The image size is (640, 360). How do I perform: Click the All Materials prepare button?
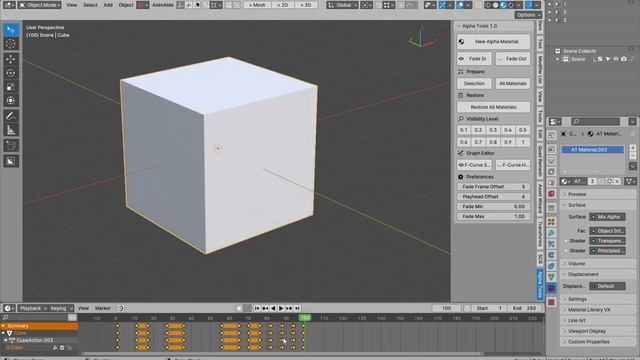click(513, 83)
